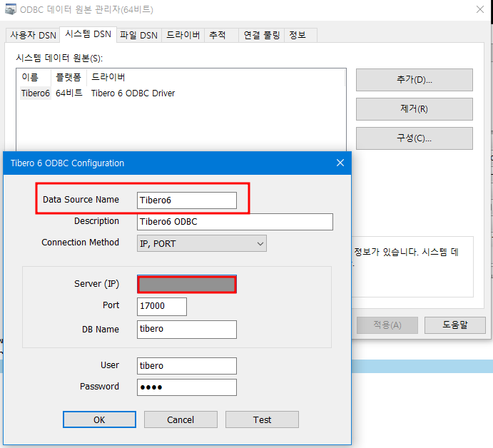Click the Password field
493x448 pixels.
point(187,387)
